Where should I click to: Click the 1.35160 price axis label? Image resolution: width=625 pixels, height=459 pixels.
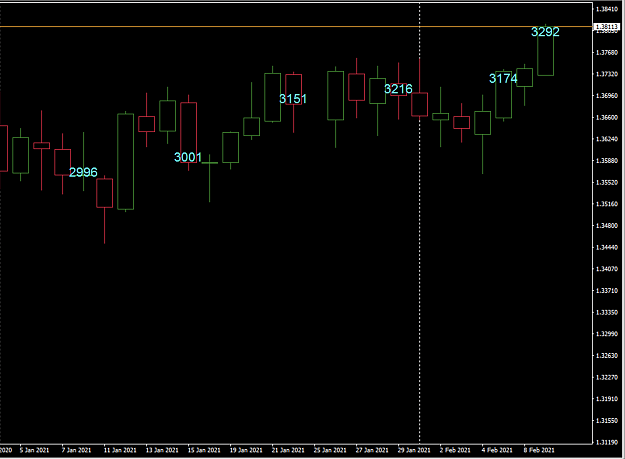coord(607,204)
